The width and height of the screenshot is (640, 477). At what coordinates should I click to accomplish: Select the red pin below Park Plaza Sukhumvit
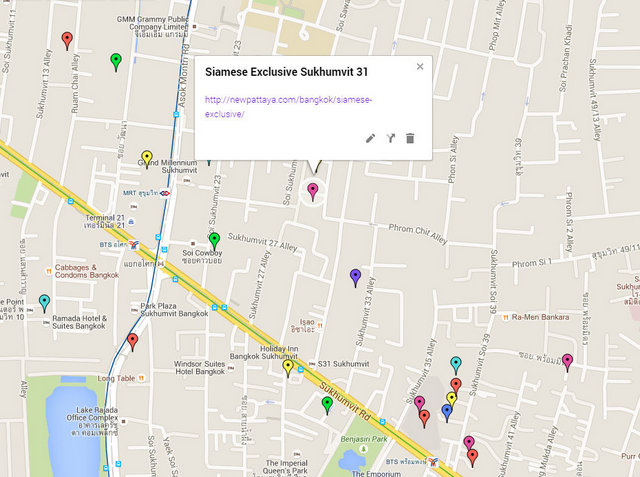click(132, 342)
